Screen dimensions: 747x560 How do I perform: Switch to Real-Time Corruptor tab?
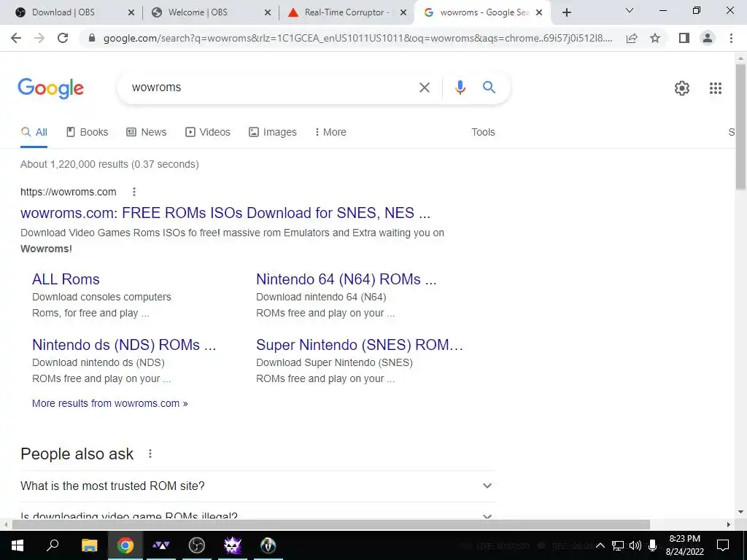tap(347, 12)
